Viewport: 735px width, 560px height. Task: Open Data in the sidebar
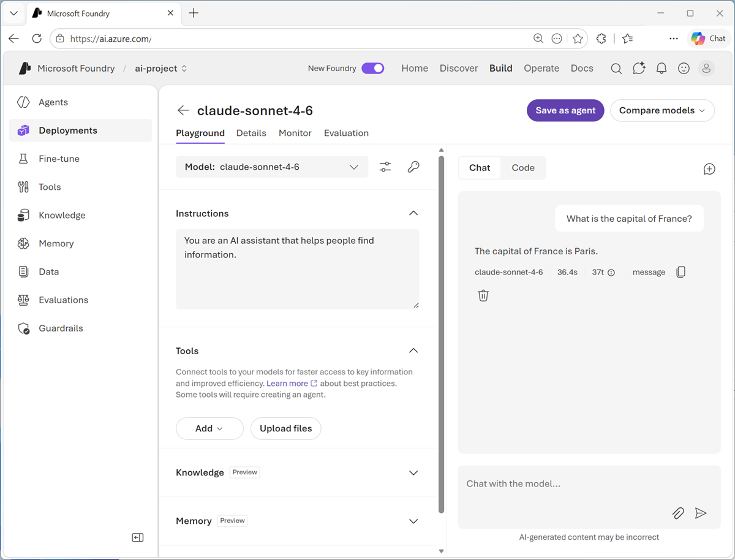80,271
